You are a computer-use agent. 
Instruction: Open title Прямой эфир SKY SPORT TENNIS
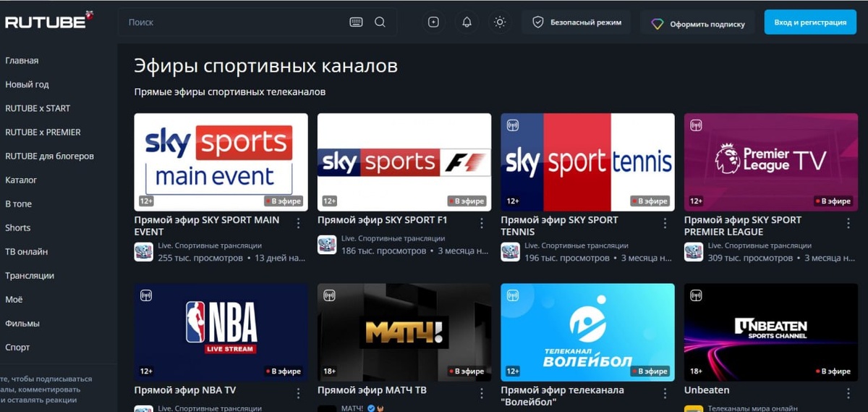pyautogui.click(x=559, y=226)
